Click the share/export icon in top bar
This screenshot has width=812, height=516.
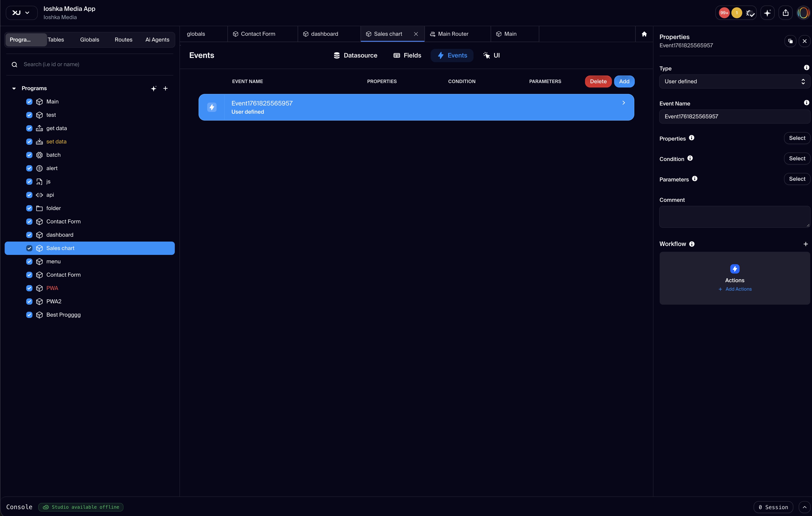(x=786, y=13)
